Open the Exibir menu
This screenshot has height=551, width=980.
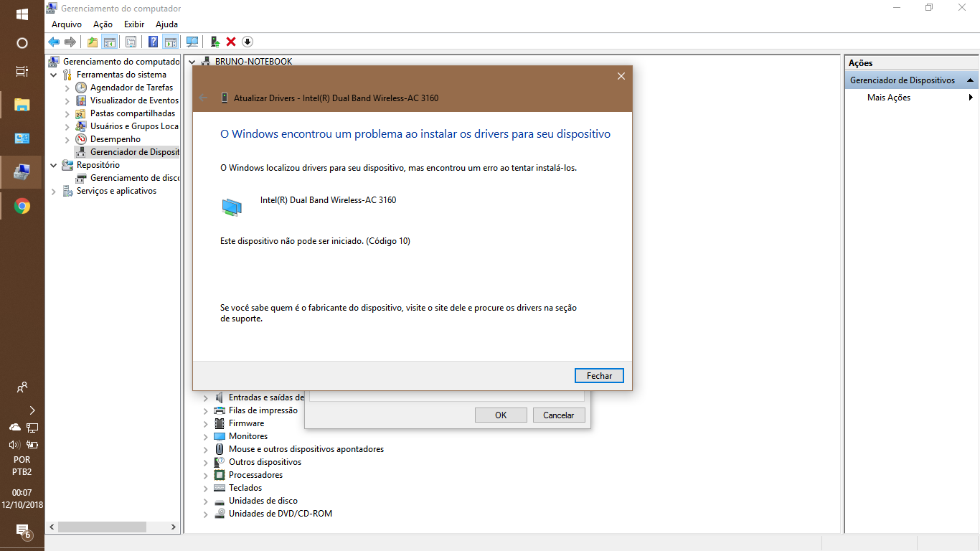point(134,24)
